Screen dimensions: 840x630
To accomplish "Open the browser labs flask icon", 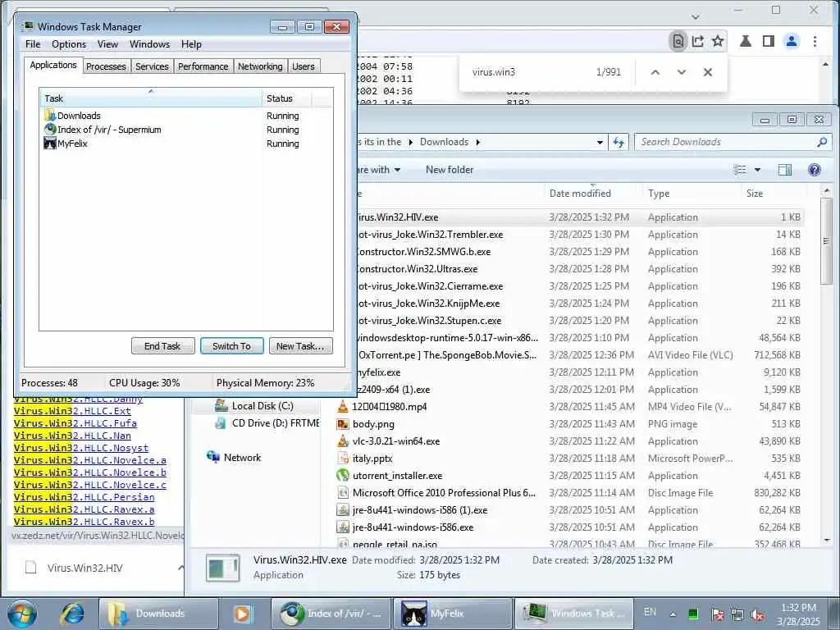I will (x=745, y=41).
